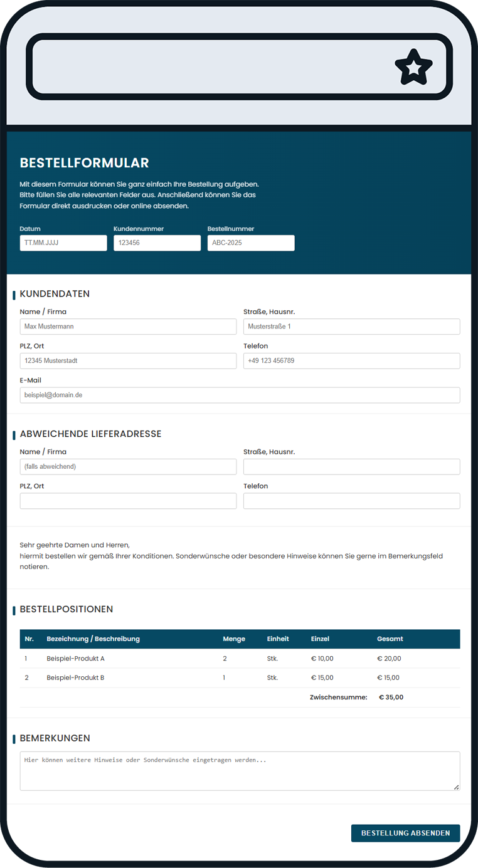
Task: Click the Datum input field
Action: pyautogui.click(x=63, y=243)
